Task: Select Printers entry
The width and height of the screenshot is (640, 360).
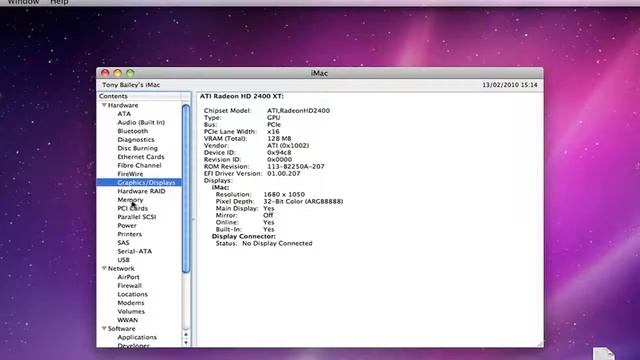Action: coord(129,234)
